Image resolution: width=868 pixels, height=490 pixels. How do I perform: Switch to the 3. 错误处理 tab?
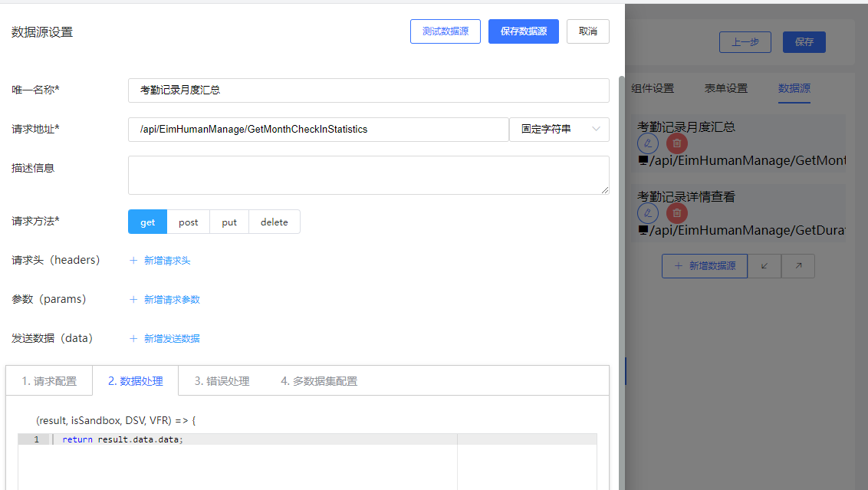[x=222, y=381]
